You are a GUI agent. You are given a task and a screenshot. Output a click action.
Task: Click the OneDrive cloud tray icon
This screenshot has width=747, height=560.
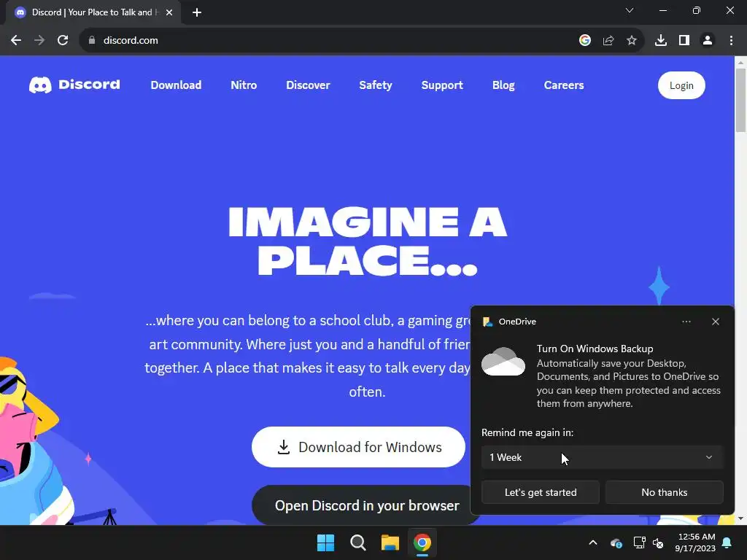[x=616, y=542]
